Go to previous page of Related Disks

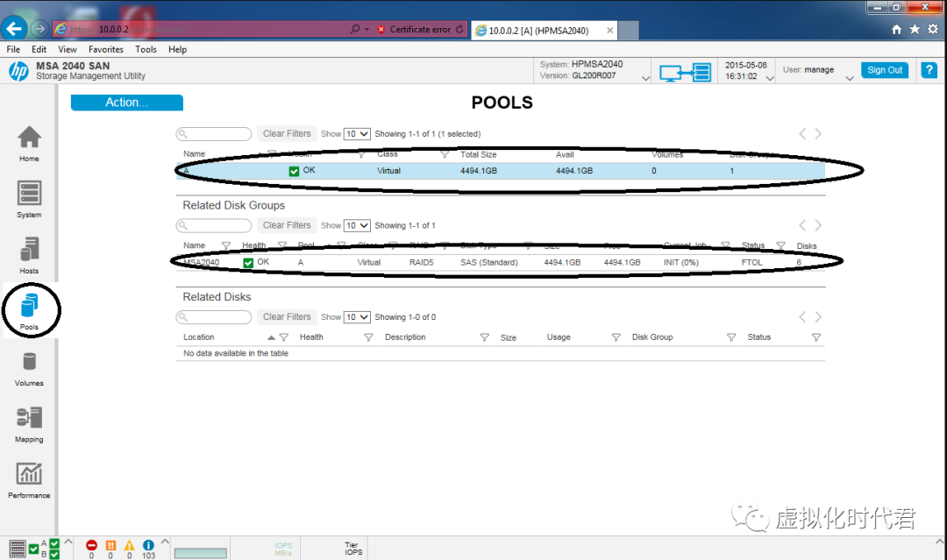tap(802, 317)
